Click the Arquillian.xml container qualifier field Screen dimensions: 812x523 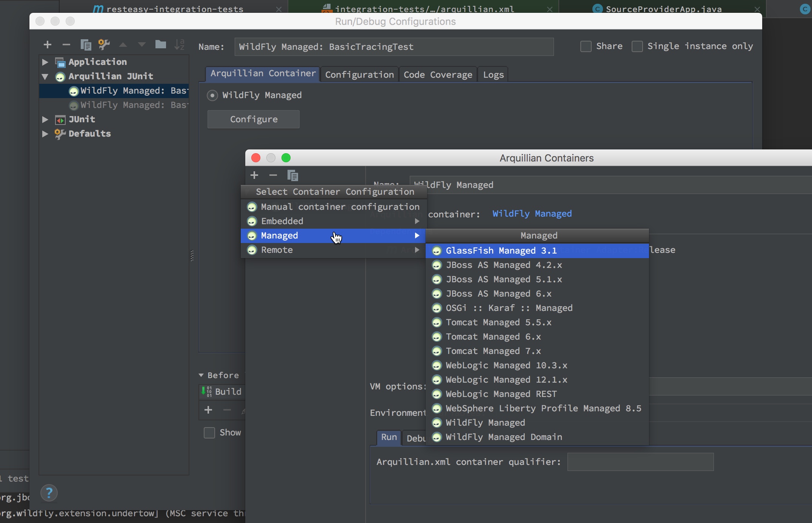click(x=640, y=462)
